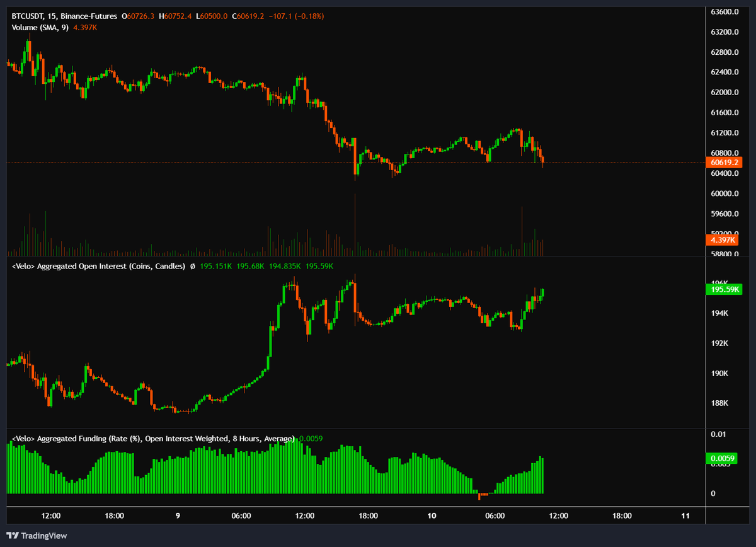Click the 62000.0 price axis label

coord(724,93)
